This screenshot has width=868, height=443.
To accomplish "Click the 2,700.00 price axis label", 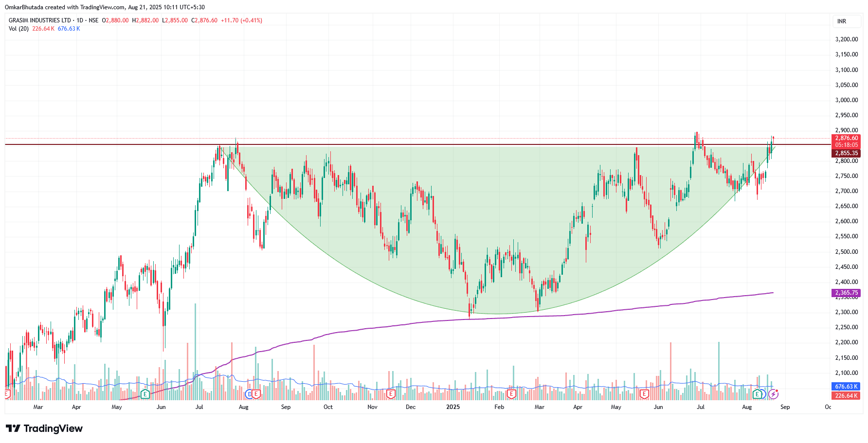I will (847, 191).
